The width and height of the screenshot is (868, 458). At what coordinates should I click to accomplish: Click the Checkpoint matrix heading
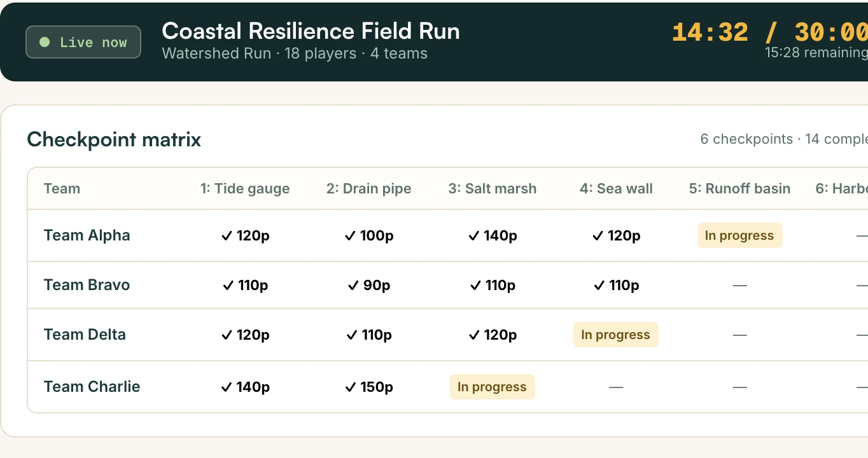click(x=114, y=139)
